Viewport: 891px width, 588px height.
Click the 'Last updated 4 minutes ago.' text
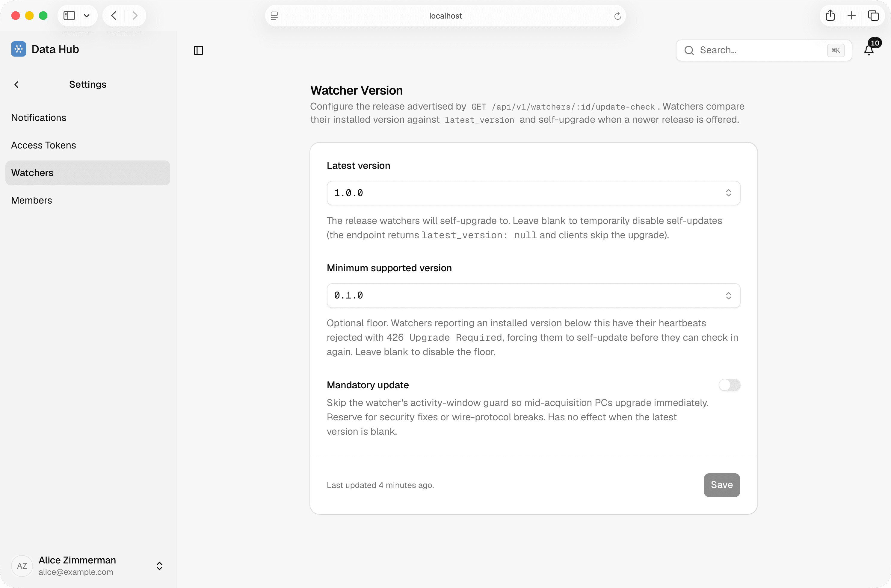coord(380,485)
